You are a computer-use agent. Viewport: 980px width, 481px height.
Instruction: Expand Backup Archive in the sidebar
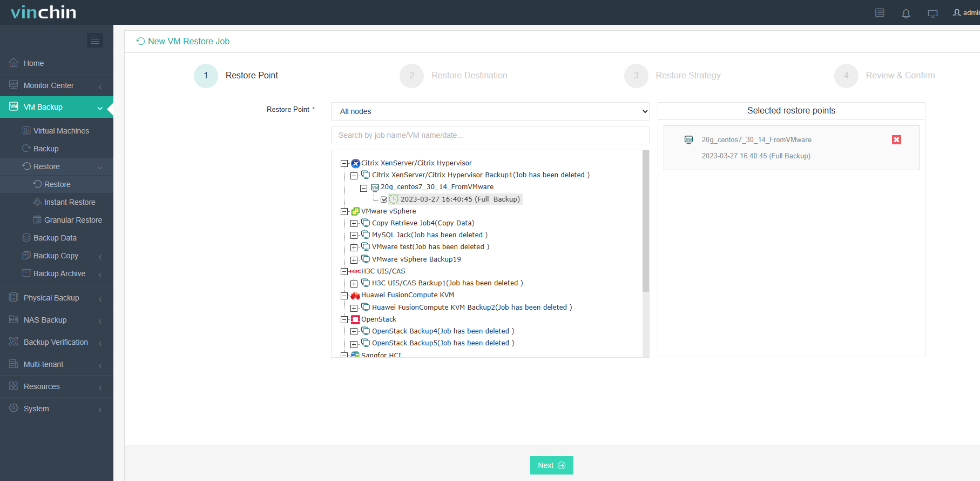(57, 273)
